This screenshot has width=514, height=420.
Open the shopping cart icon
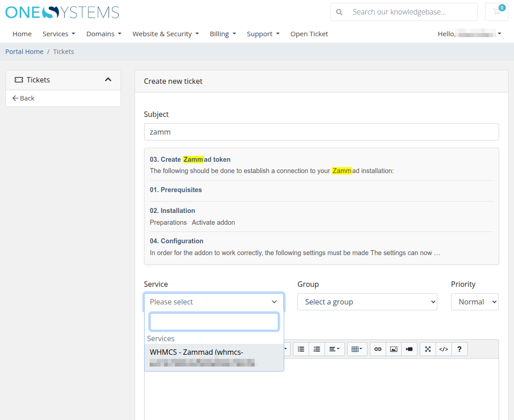coord(497,12)
